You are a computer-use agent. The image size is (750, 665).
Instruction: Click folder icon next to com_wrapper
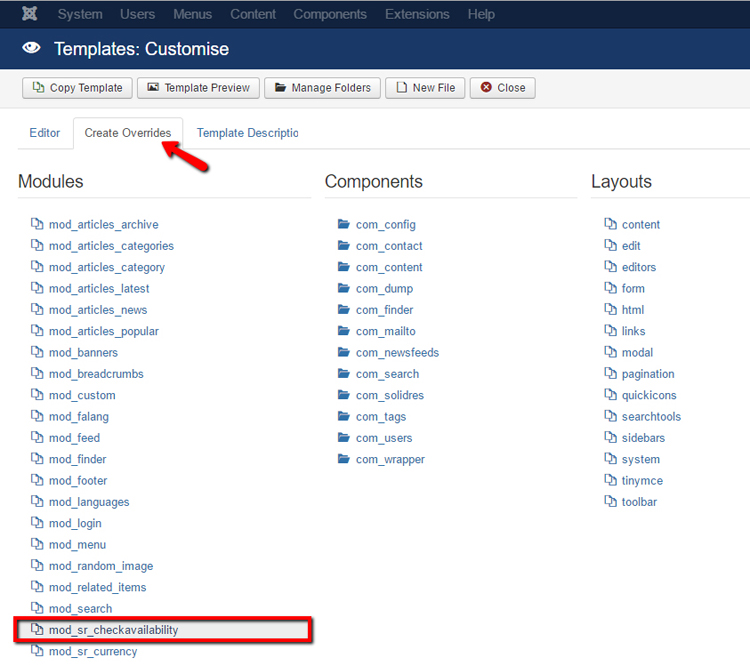point(343,459)
